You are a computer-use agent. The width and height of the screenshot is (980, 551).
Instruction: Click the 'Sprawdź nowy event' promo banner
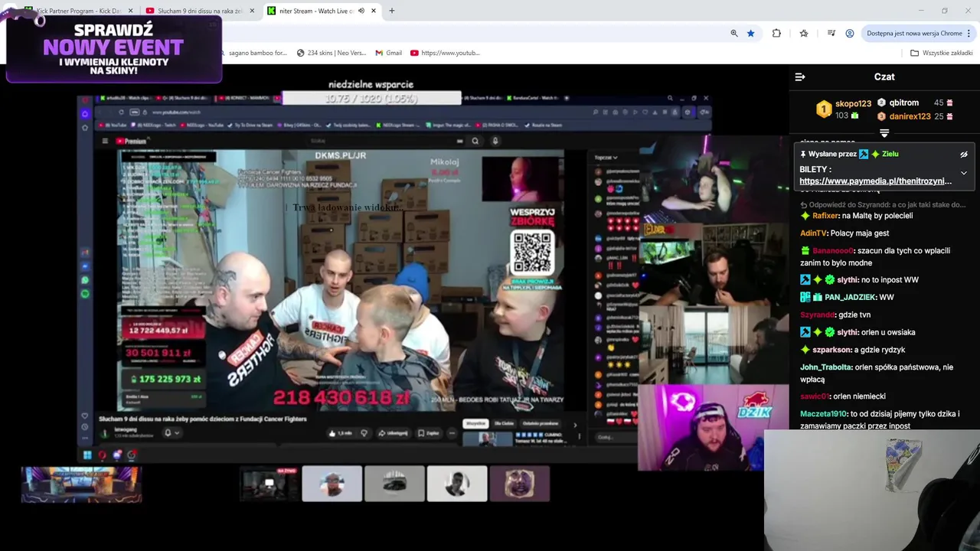pyautogui.click(x=114, y=49)
